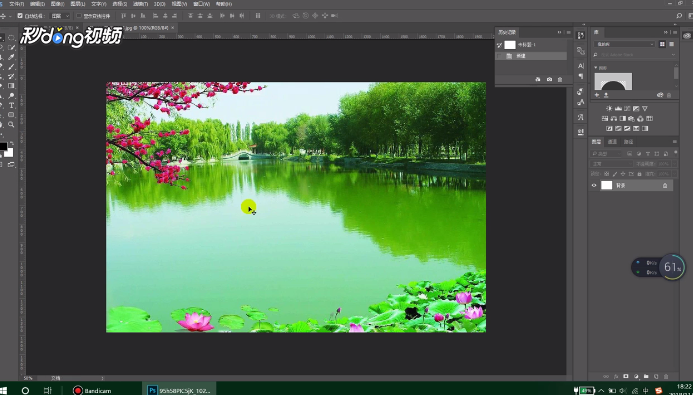Add Black & White adjustment icon
693x395 pixels.
coord(623,118)
